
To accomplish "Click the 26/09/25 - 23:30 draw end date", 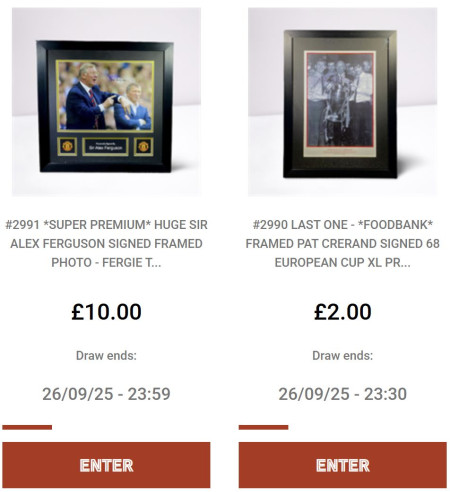I will click(x=343, y=394).
